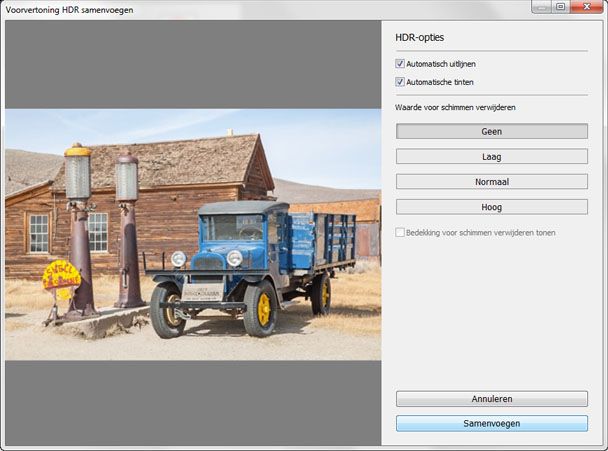The width and height of the screenshot is (608, 451).
Task: Click the Samenvoegen button
Action: coord(492,423)
